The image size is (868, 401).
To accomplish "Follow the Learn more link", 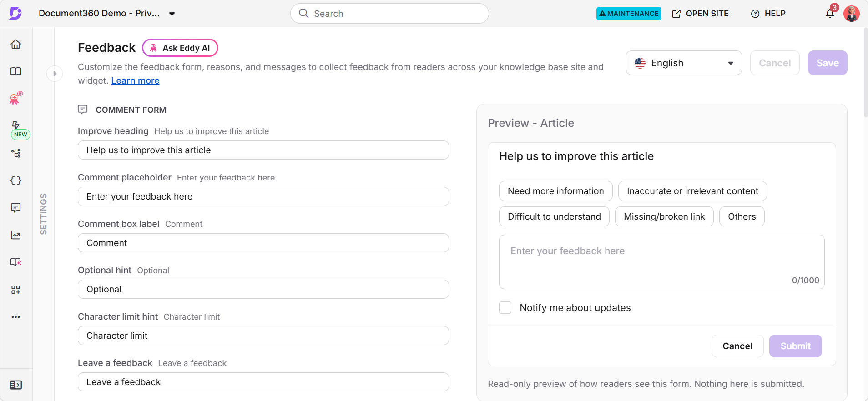I will pos(135,80).
